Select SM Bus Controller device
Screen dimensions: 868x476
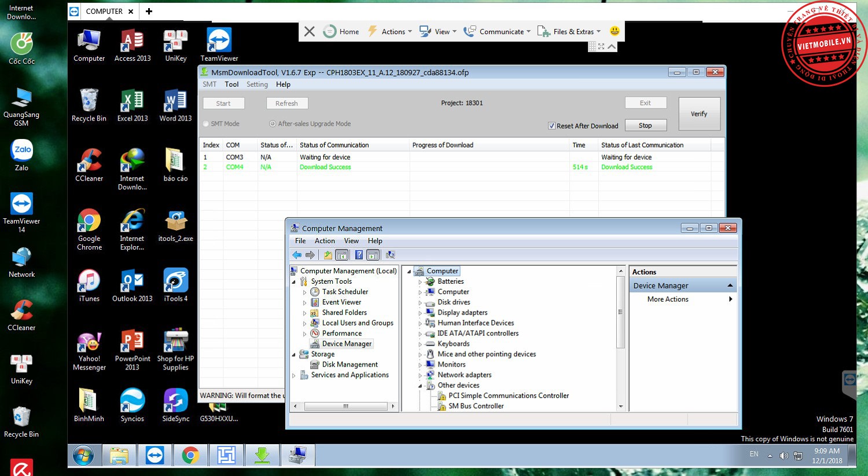pyautogui.click(x=476, y=407)
